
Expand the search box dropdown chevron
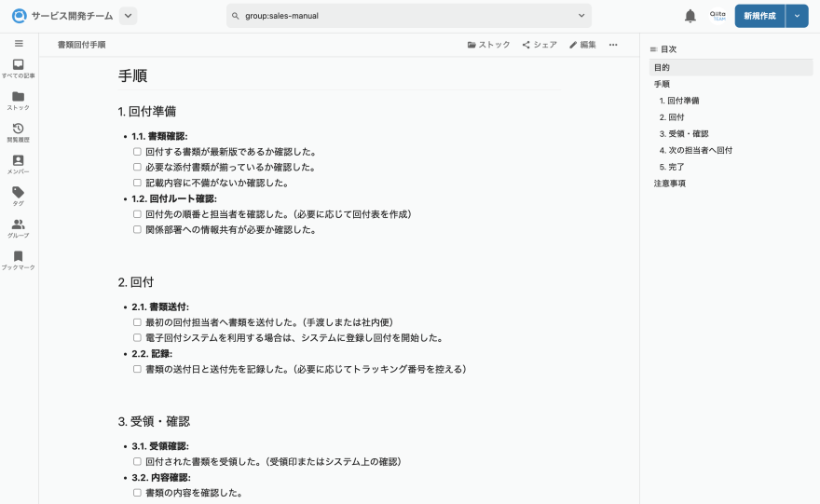[581, 16]
